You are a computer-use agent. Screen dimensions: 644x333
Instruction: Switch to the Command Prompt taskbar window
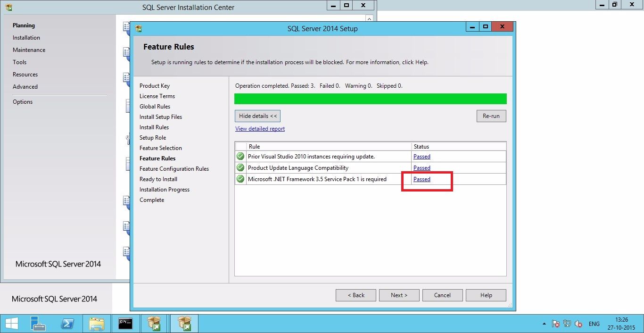point(125,323)
